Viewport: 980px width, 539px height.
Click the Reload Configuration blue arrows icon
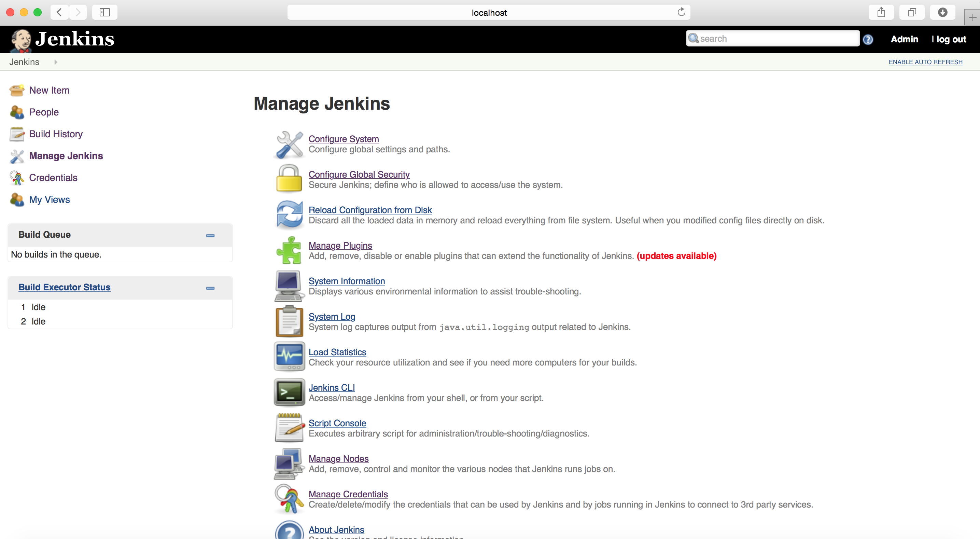[290, 215]
